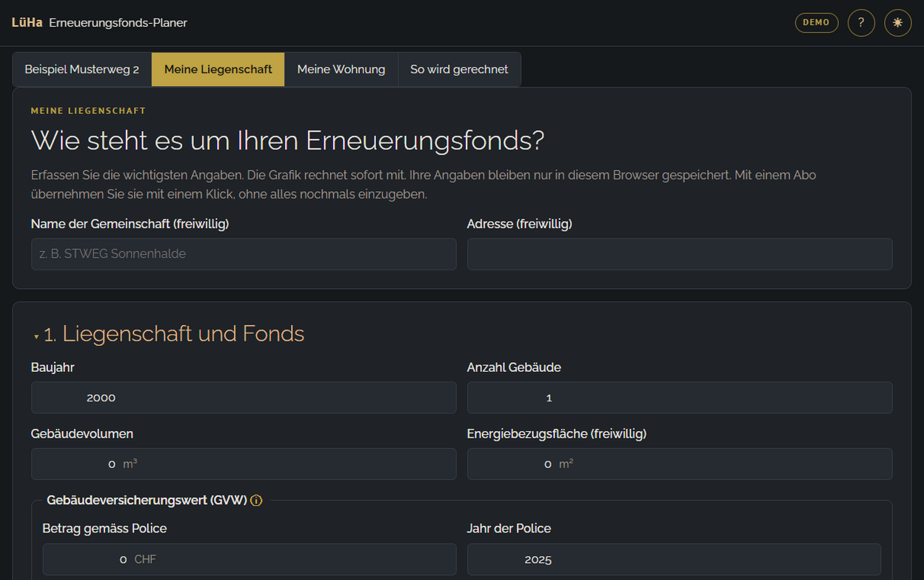Collapse the 1. Liegenschaft und Fonds section
The height and width of the screenshot is (580, 924).
click(x=168, y=334)
